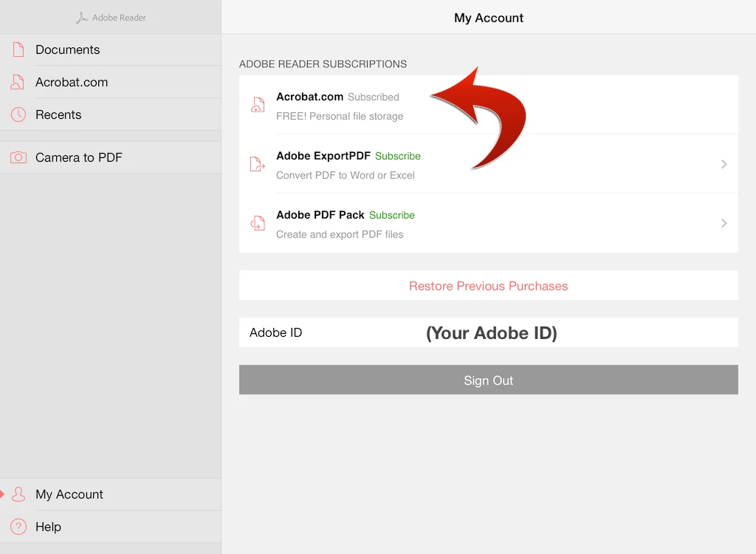Open the Documents menu item
The width and height of the screenshot is (756, 554).
(111, 49)
